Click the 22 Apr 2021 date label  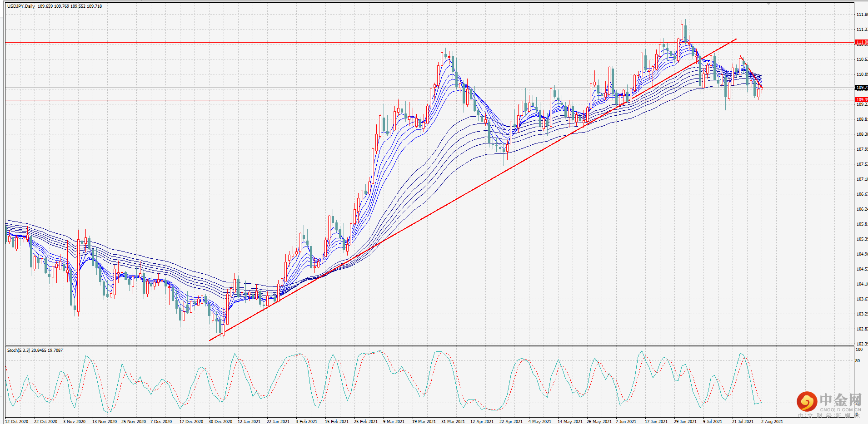pos(511,421)
